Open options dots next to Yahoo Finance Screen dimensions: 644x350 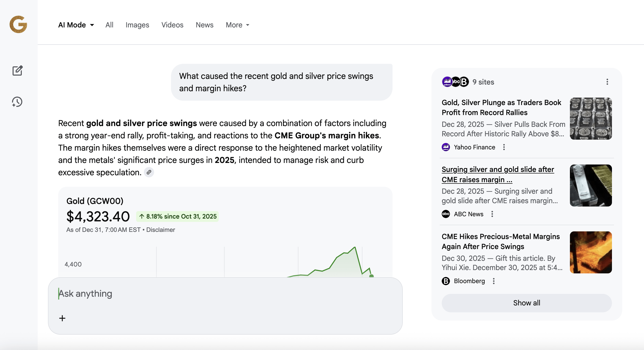pos(504,147)
